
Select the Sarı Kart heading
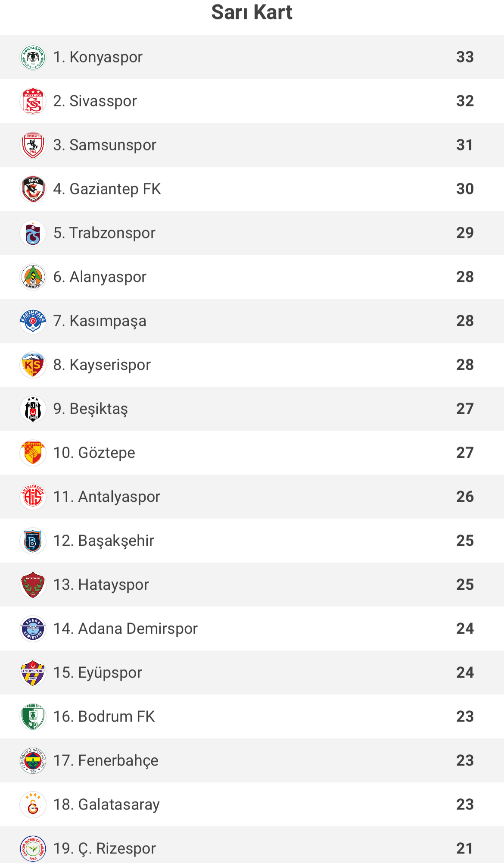coord(252,12)
